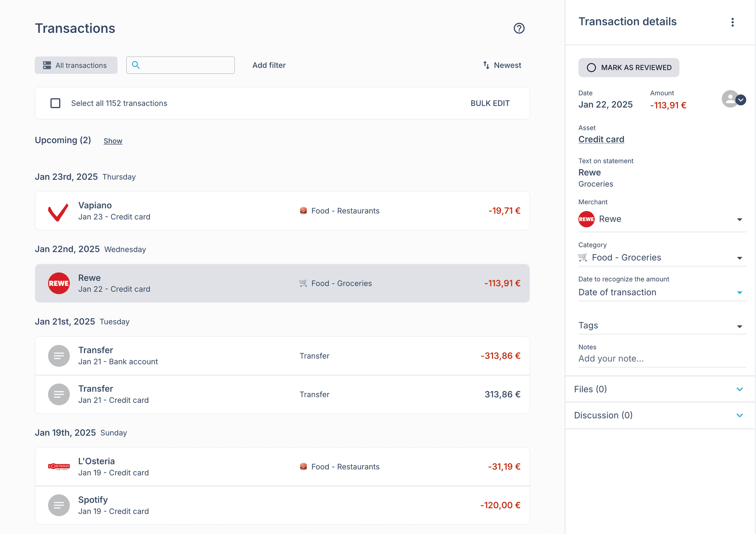Click the transaction search field

[186, 65]
